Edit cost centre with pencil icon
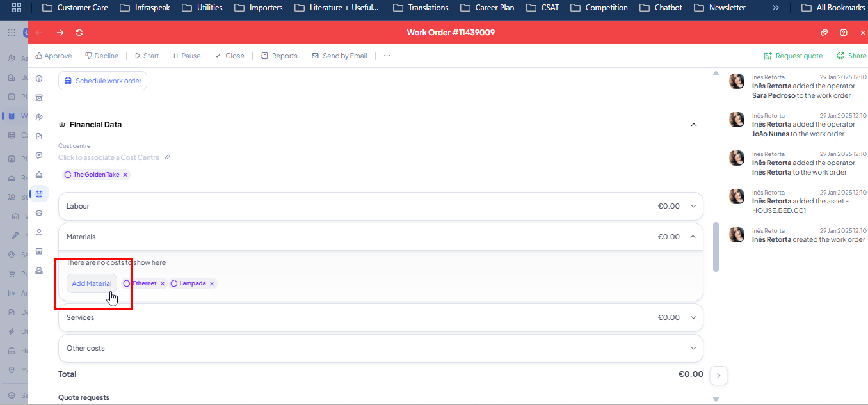This screenshot has height=405, width=868. (x=168, y=157)
